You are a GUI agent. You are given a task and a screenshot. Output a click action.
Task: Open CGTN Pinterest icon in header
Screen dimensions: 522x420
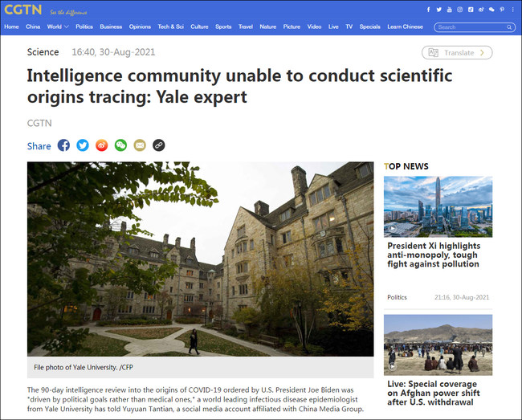tap(502, 10)
